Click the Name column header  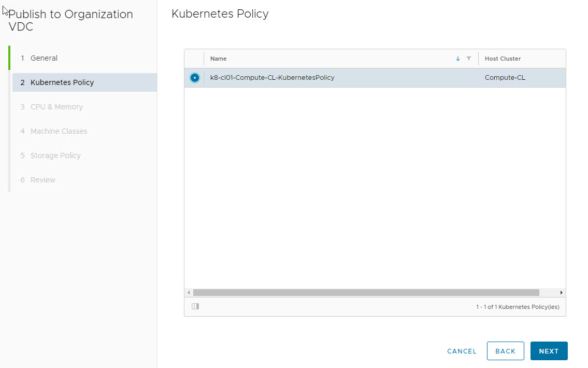[x=219, y=59]
